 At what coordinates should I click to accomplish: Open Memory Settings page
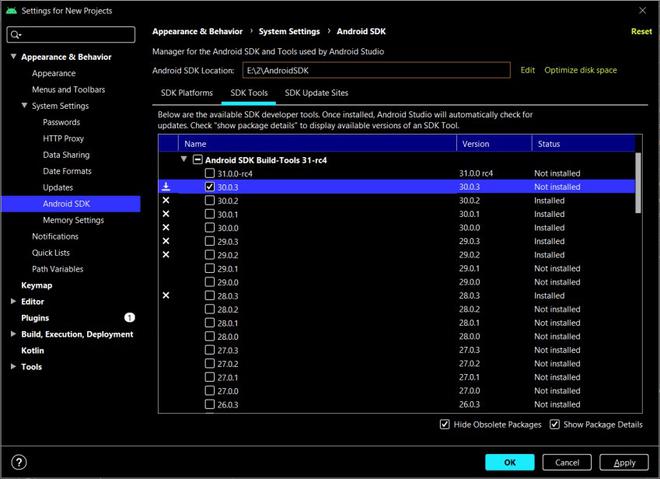pyautogui.click(x=73, y=220)
